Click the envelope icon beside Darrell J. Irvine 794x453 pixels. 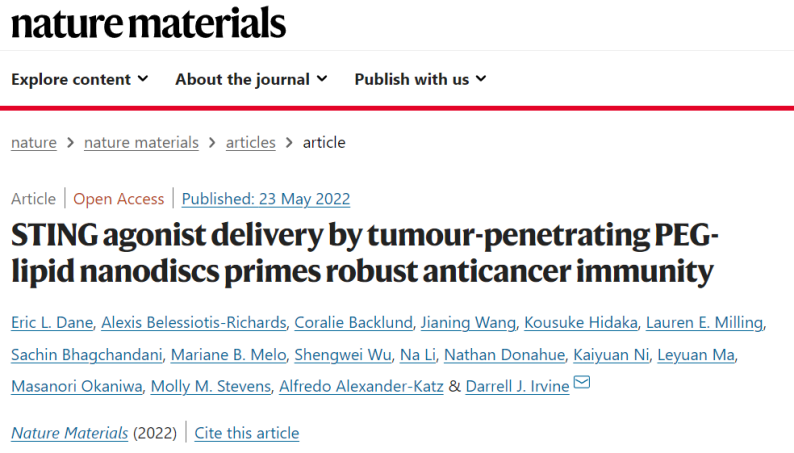(x=582, y=382)
